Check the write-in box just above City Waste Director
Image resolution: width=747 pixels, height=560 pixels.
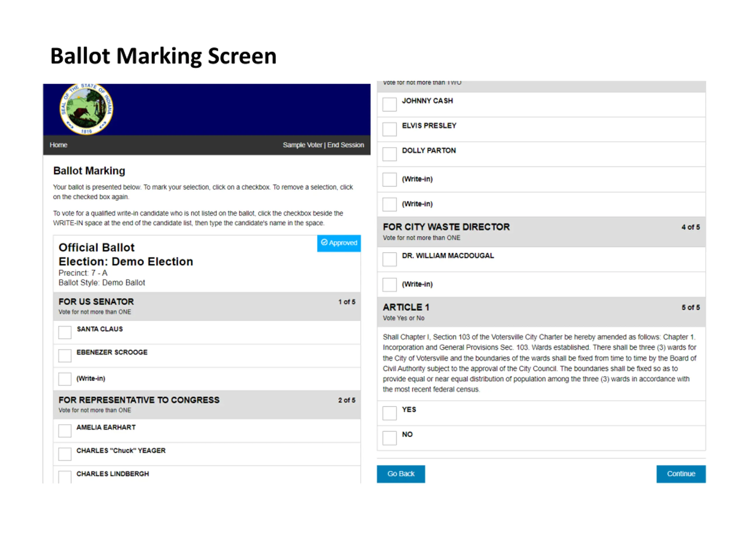coord(389,204)
